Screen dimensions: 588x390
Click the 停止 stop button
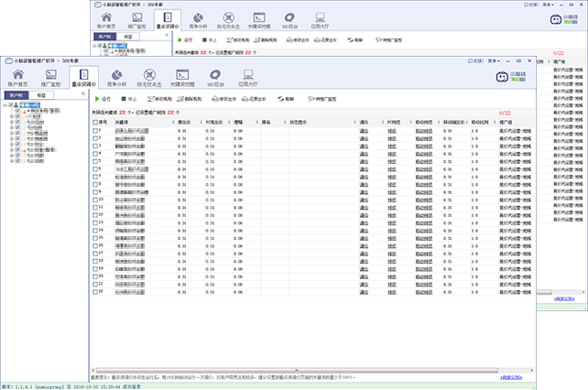[129, 97]
